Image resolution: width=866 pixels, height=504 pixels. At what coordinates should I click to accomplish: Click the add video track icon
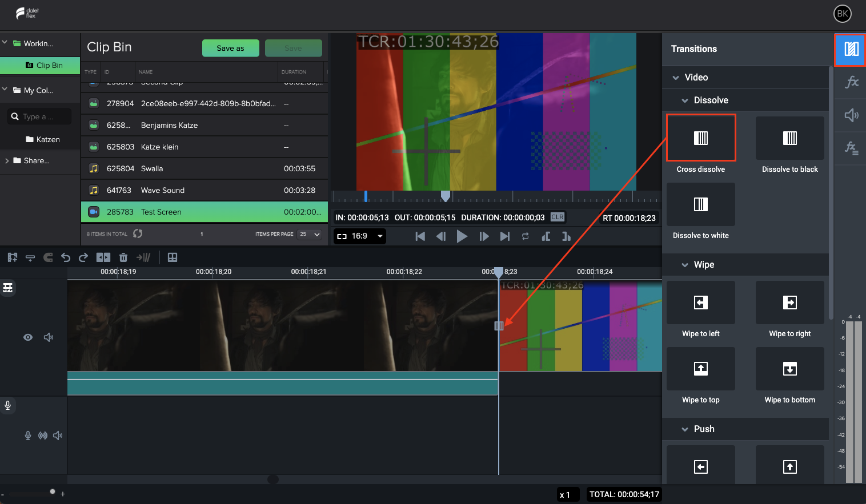pyautogui.click(x=12, y=257)
